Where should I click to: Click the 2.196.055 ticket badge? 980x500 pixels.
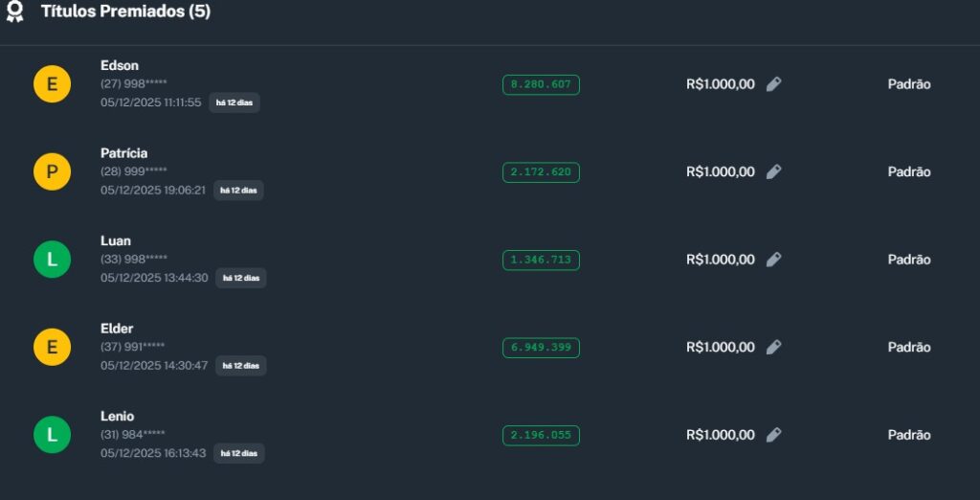click(541, 435)
